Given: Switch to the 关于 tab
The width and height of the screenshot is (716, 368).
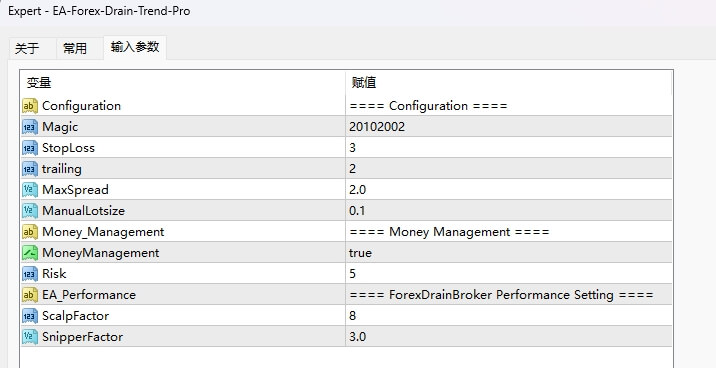Looking at the screenshot, I should point(32,48).
